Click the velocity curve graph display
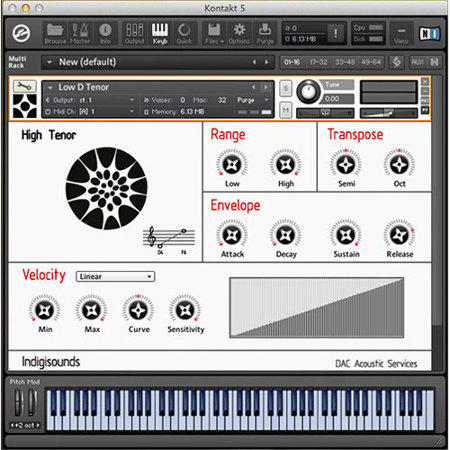The width and height of the screenshot is (450, 450). tap(317, 307)
